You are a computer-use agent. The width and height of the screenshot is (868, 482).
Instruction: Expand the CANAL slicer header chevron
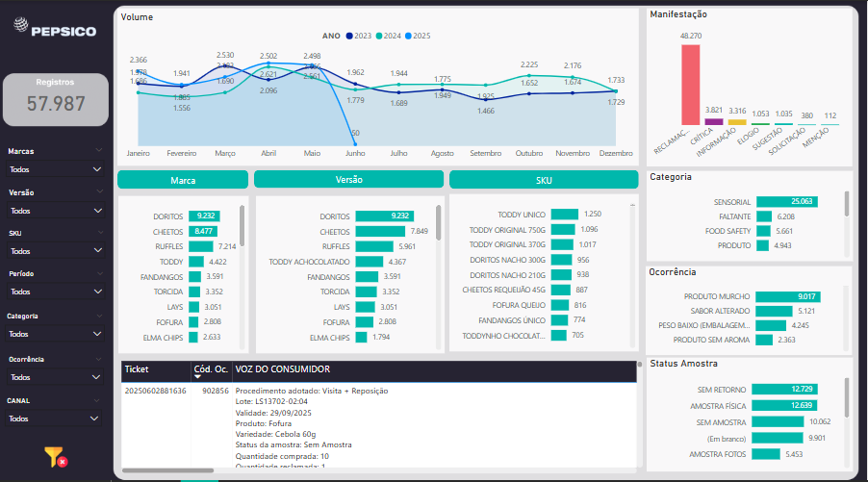98,400
